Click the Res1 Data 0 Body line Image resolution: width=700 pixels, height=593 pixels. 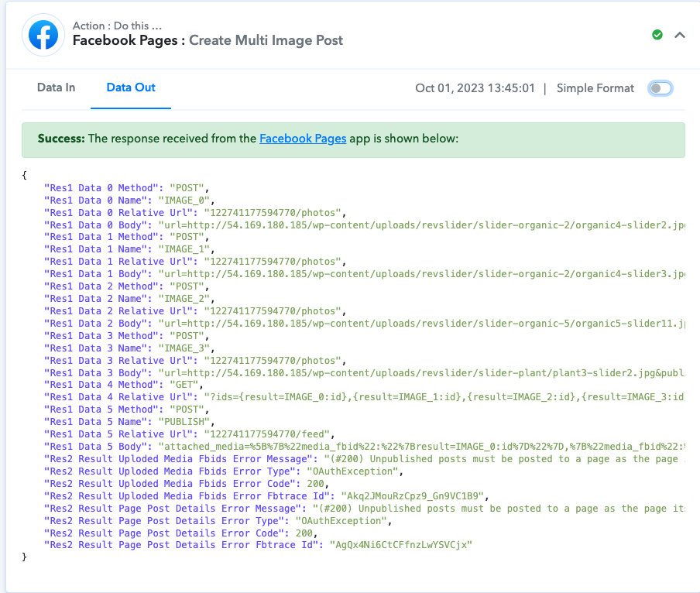pyautogui.click(x=364, y=225)
